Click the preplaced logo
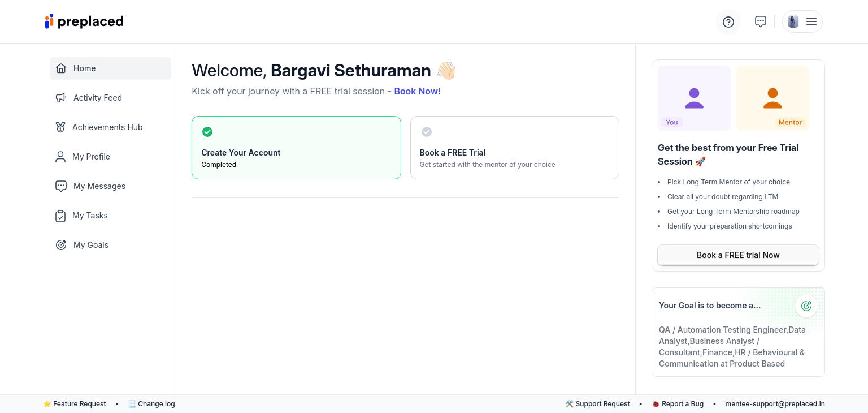The image size is (868, 413). [84, 21]
